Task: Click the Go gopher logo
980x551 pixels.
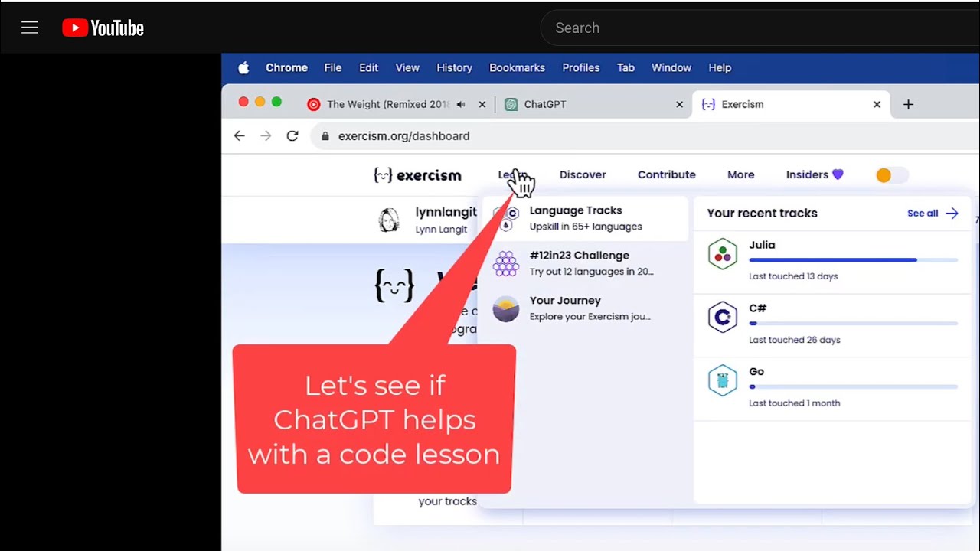Action: pyautogui.click(x=722, y=380)
